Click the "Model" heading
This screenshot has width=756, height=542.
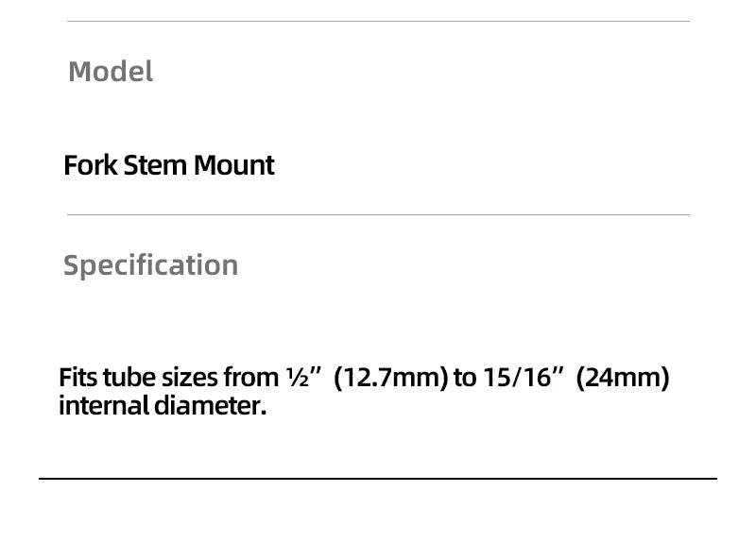(x=111, y=72)
